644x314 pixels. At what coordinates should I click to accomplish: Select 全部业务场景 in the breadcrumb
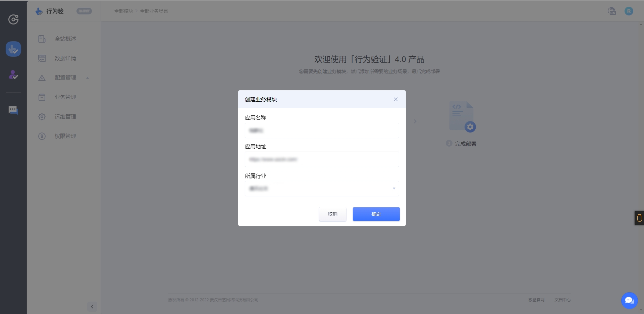(154, 11)
